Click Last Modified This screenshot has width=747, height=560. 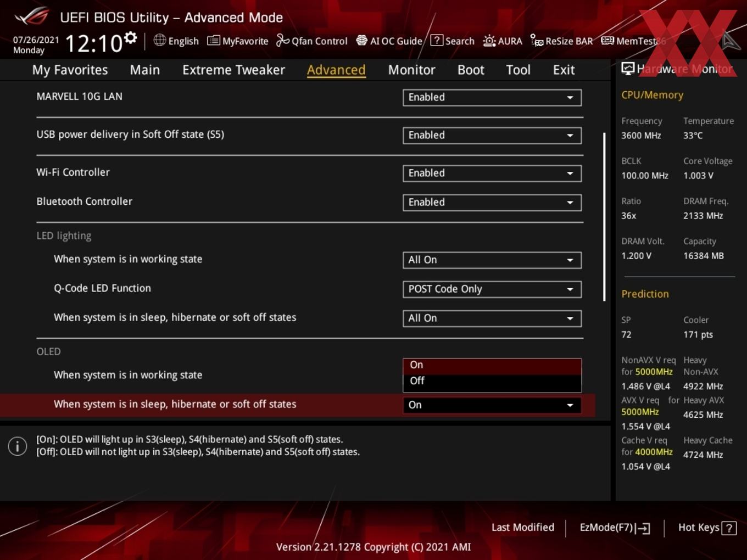coord(523,528)
